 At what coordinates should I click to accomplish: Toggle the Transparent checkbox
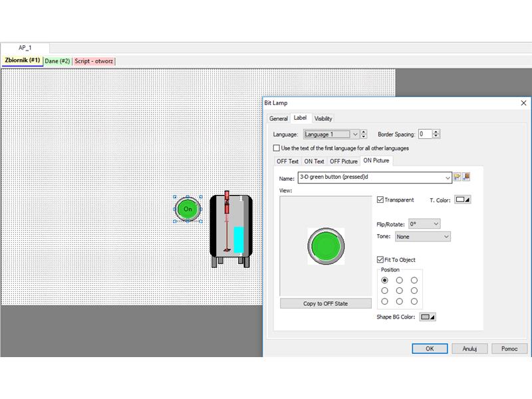tap(380, 199)
